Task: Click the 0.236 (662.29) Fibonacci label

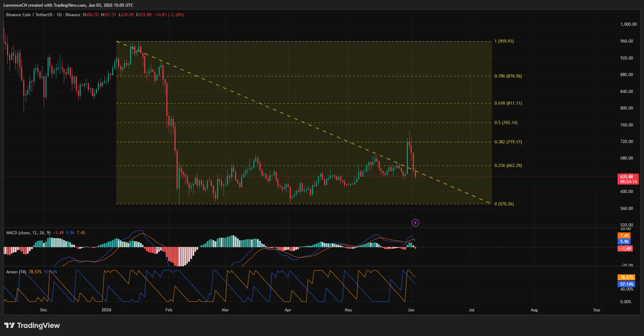Action: [508, 166]
